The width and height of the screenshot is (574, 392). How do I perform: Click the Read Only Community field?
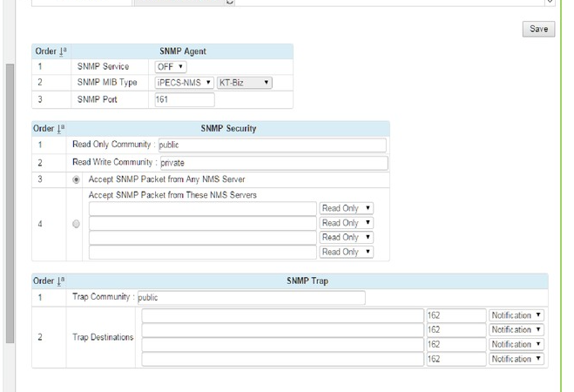271,145
